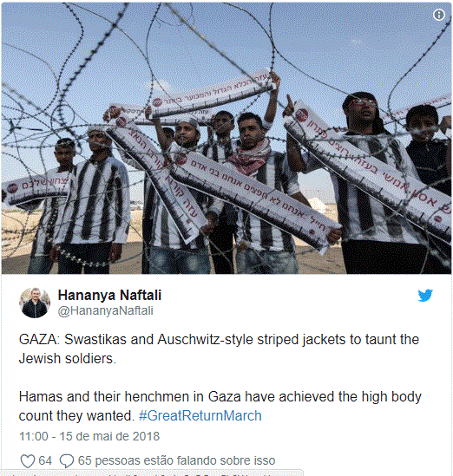Viewport: 453px width, 476px height.
Task: Click the reply speech bubble icon
Action: point(67,460)
